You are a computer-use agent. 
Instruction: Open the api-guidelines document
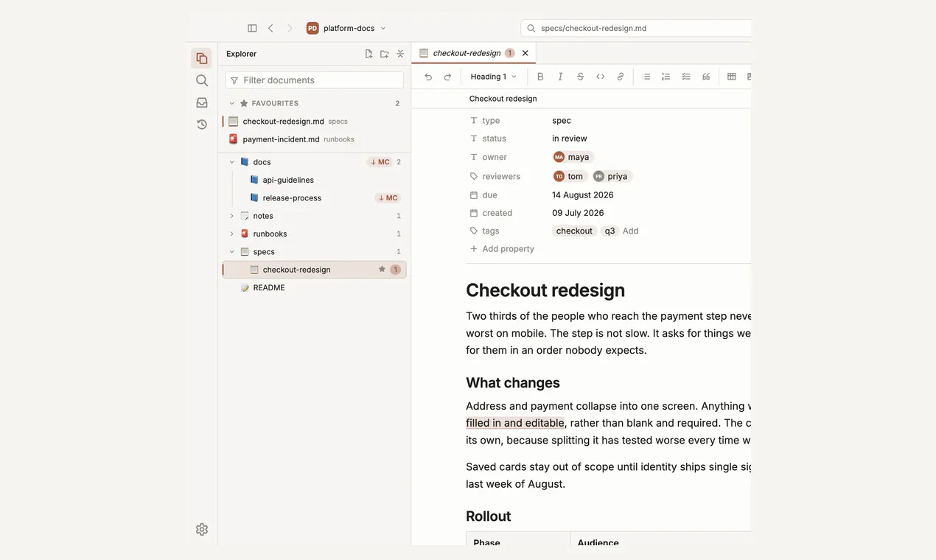click(314, 180)
